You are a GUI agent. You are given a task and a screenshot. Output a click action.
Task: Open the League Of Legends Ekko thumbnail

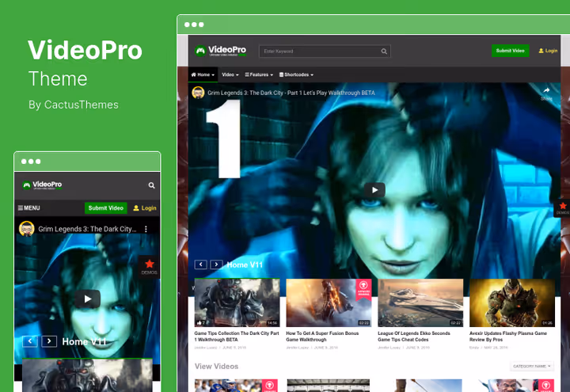coord(420,303)
